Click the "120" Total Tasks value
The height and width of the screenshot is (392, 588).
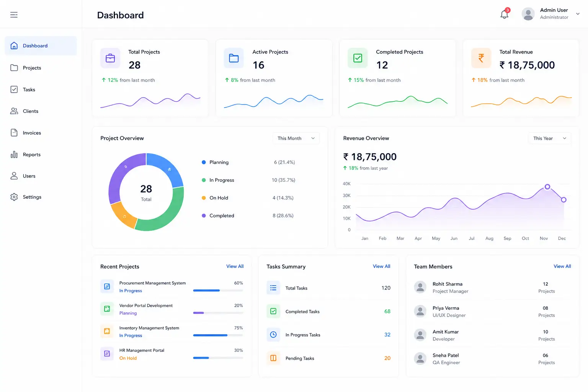click(x=386, y=288)
